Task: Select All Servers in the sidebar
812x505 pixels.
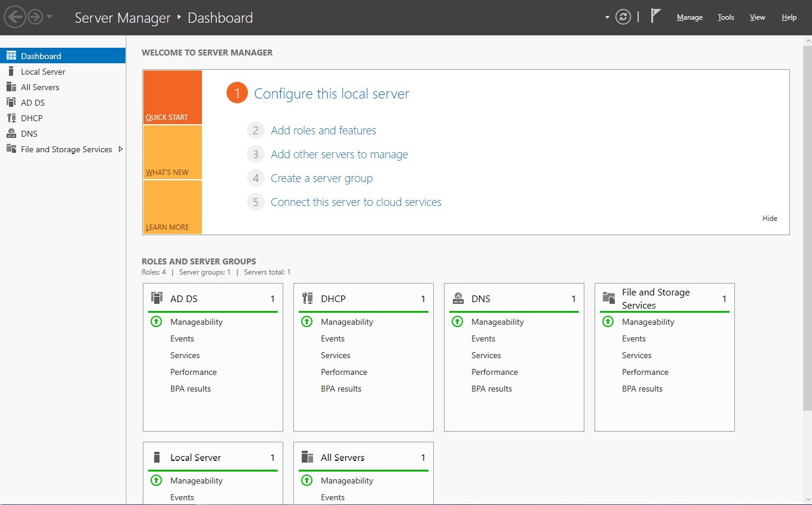Action: 63,87
